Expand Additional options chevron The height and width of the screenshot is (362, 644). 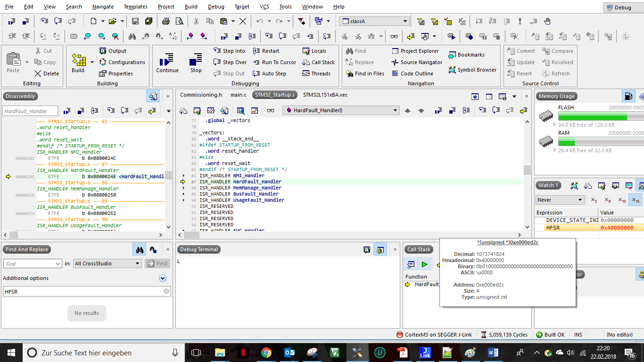click(x=163, y=278)
